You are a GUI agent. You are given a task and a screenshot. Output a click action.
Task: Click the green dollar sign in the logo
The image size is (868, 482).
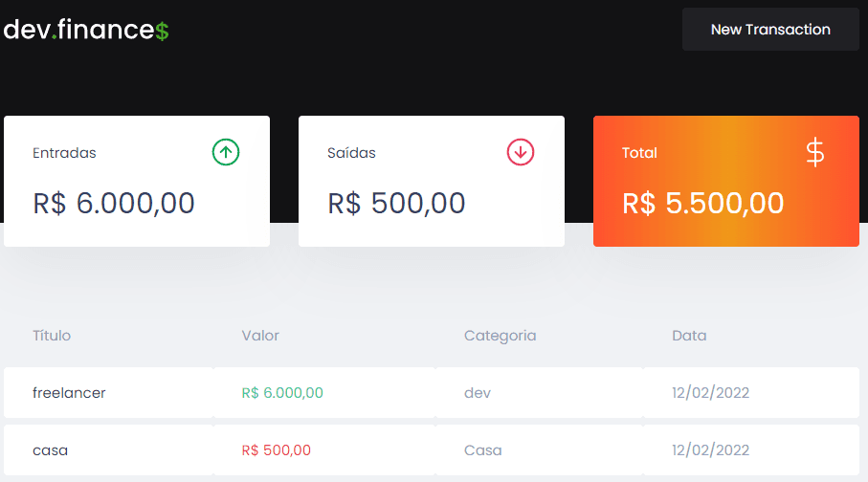(162, 31)
